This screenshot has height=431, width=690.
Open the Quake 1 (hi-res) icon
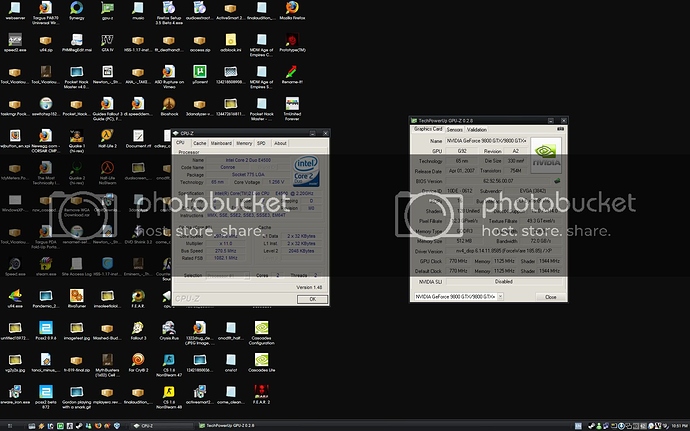tap(77, 140)
